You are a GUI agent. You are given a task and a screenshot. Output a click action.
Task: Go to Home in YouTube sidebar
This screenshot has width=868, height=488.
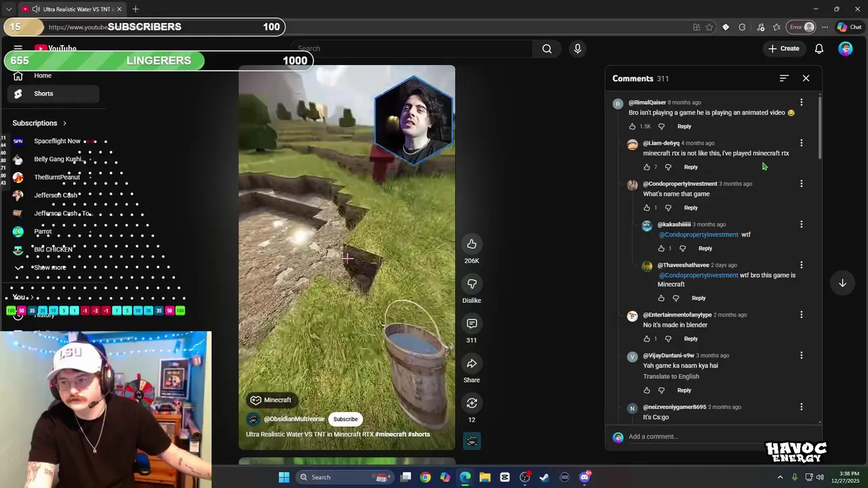coord(53,76)
